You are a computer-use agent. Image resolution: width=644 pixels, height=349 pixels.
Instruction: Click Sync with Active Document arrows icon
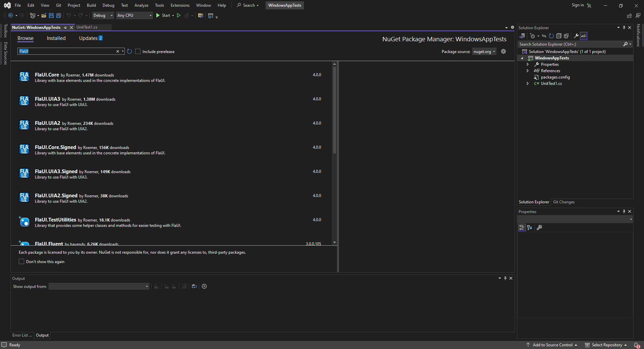point(544,36)
